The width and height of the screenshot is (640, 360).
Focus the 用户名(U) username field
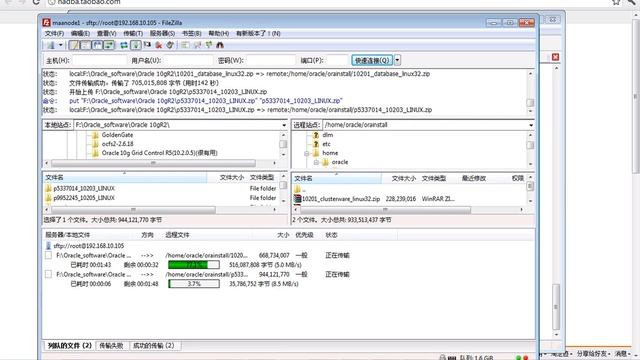[188, 60]
